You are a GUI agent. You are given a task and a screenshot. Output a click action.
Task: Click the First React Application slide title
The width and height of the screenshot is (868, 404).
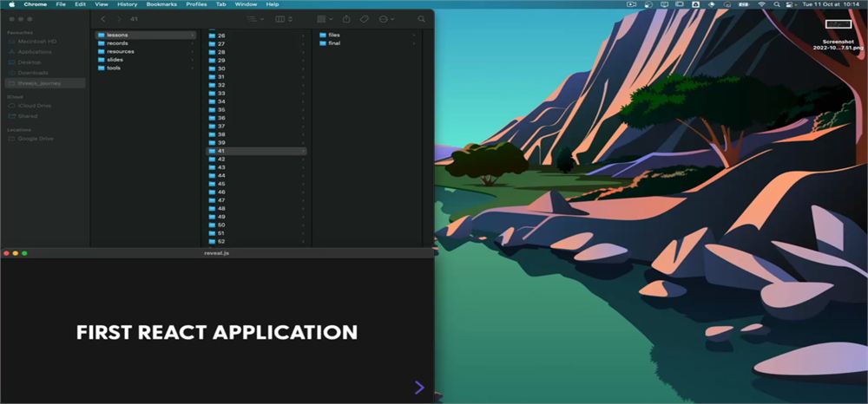click(216, 332)
